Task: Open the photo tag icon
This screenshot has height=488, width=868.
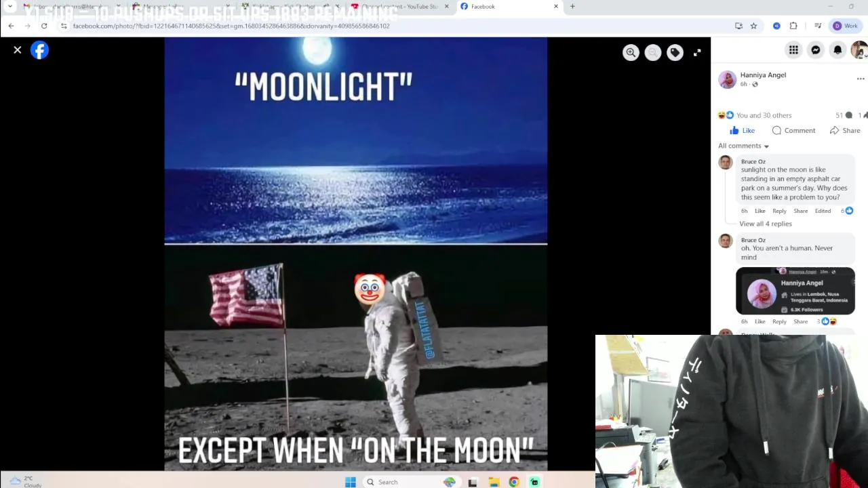Action: point(675,53)
